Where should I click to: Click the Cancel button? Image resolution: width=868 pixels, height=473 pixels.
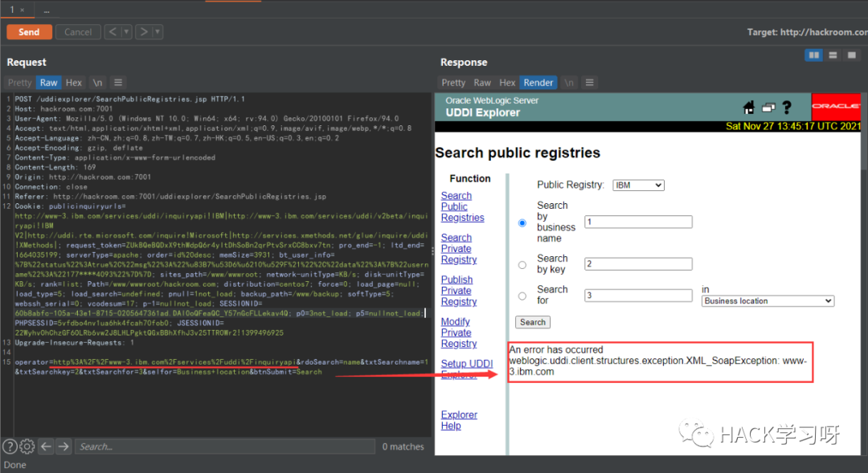(x=78, y=32)
